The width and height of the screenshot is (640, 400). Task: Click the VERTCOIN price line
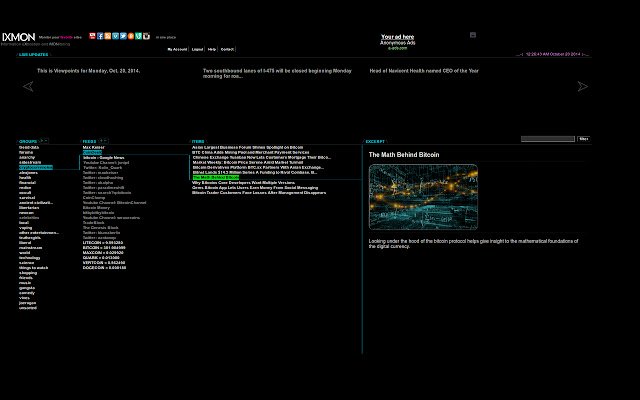coord(104,263)
